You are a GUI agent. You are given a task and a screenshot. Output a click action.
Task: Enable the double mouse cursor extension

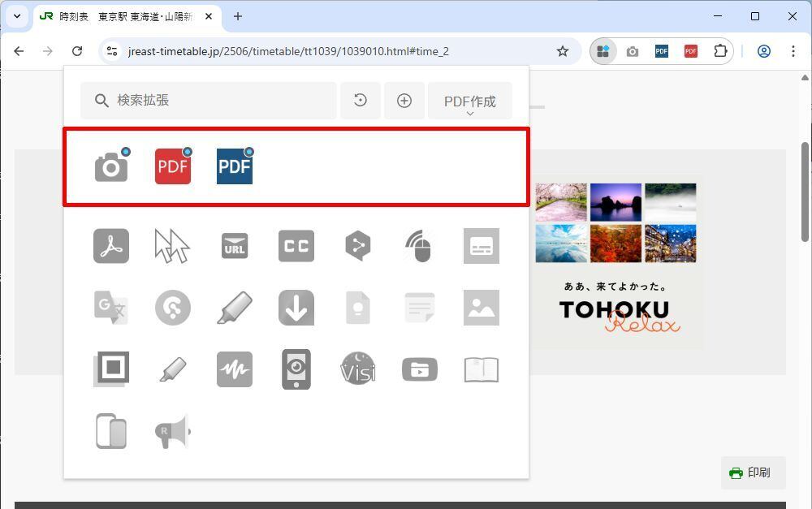click(172, 246)
